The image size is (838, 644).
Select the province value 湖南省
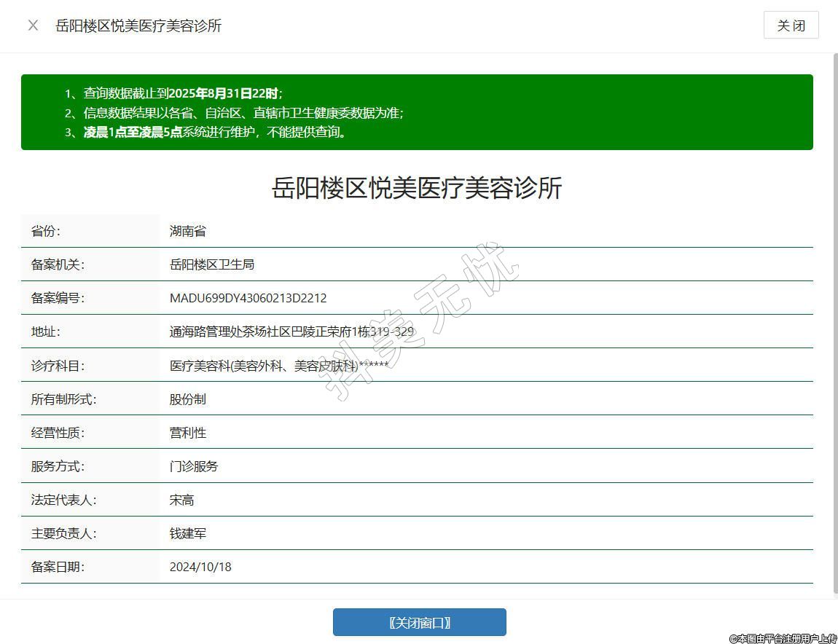188,231
